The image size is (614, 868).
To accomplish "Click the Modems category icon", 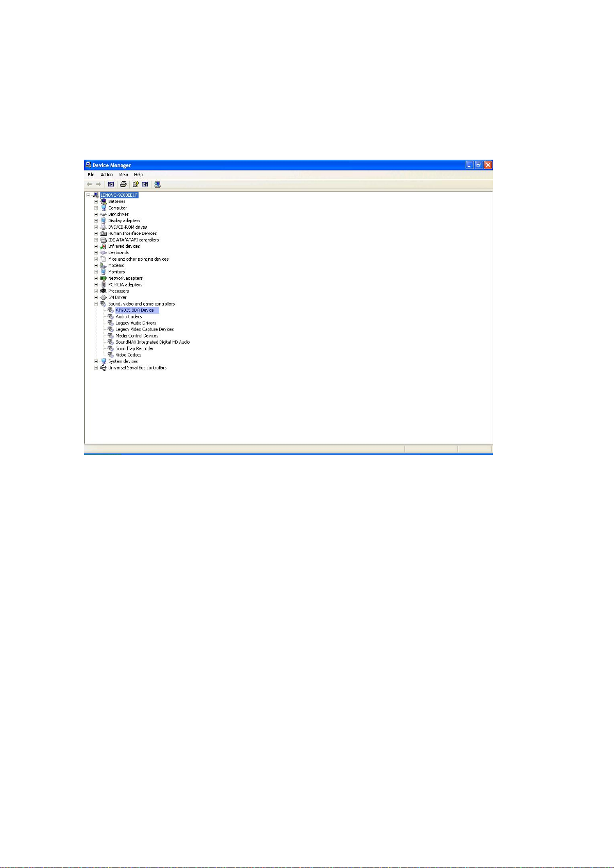I will click(103, 265).
